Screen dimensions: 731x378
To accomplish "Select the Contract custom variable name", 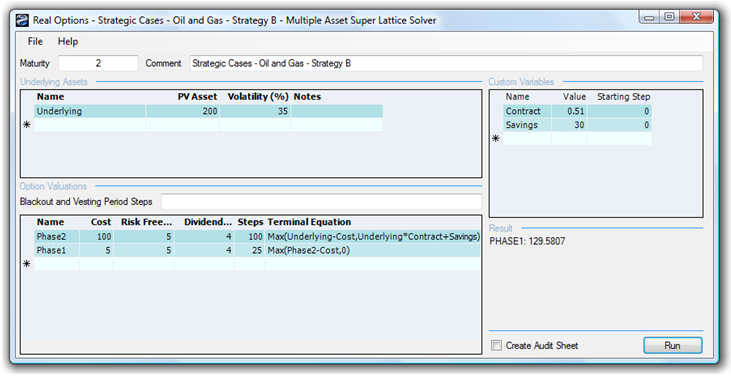I will (527, 111).
